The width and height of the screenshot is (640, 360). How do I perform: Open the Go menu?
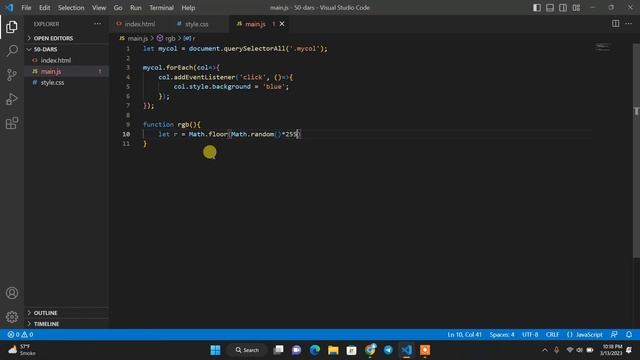point(118,8)
